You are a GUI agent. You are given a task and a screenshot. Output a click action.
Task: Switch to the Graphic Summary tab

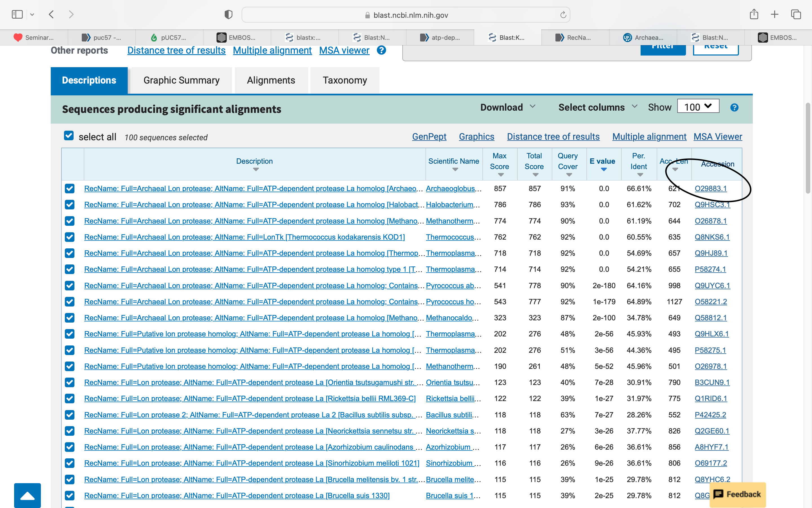point(181,80)
